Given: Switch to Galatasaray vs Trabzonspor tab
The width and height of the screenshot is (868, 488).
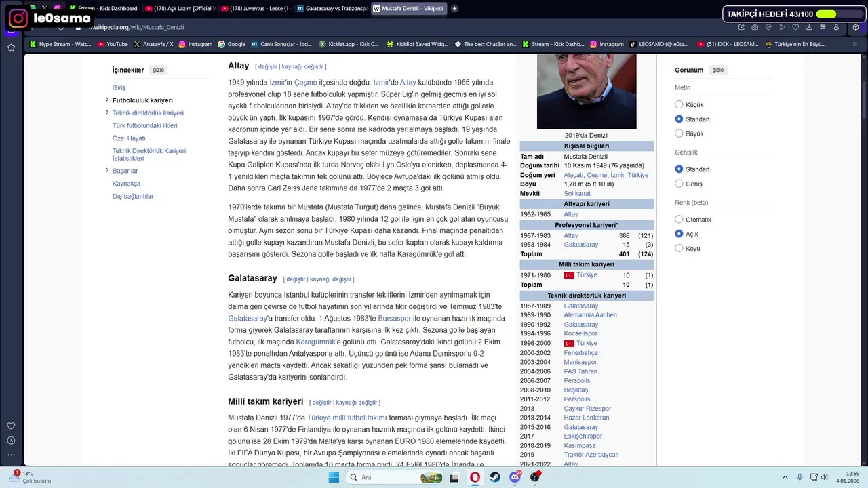Looking at the screenshot, I should (332, 9).
